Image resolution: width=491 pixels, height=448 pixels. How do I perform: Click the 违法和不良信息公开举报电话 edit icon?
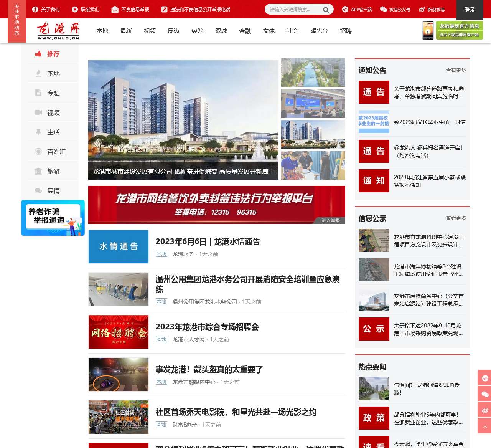pos(164,9)
